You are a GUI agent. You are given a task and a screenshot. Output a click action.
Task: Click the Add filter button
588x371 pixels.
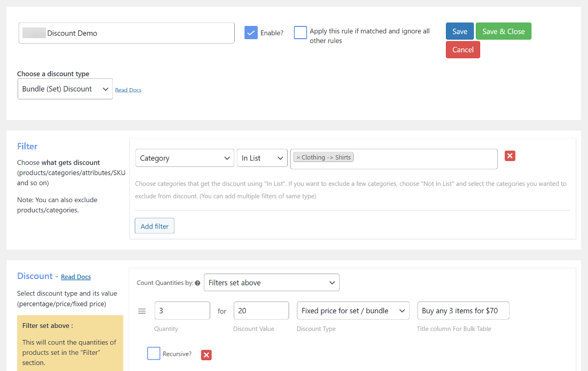[154, 226]
